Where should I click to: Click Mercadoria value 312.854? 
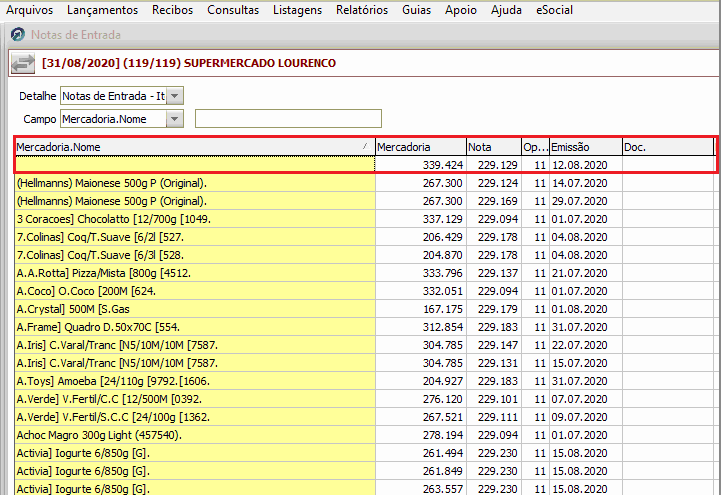point(443,327)
